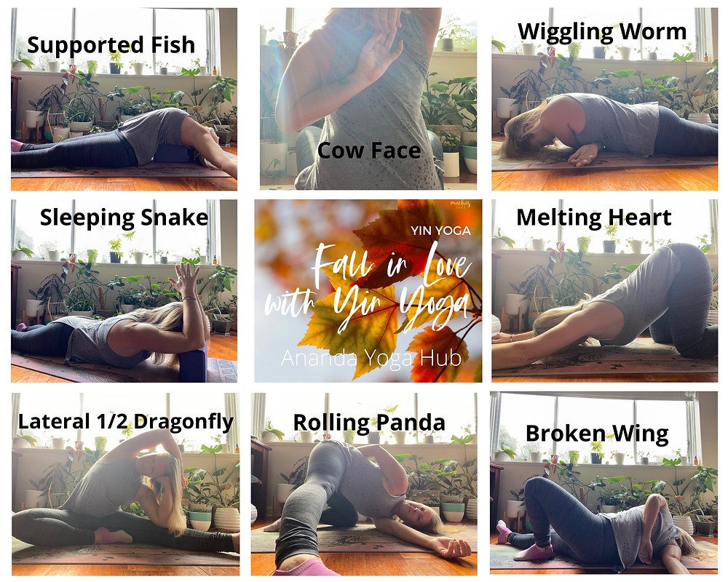Click the 'YIN YOGA' heading in center tile
The height and width of the screenshot is (582, 728).
[x=440, y=231]
